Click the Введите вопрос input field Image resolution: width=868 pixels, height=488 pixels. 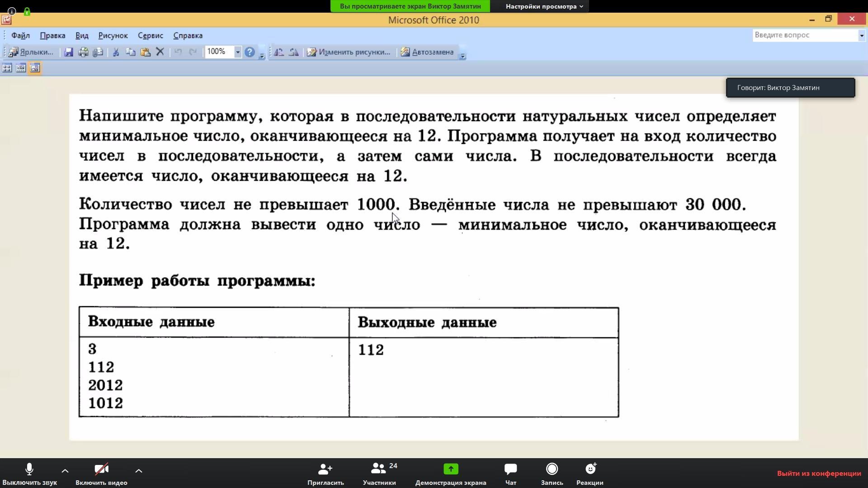[x=805, y=35]
